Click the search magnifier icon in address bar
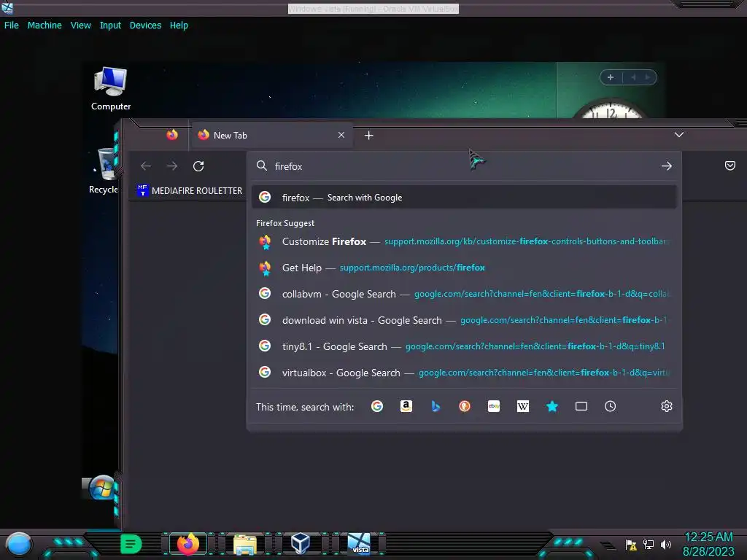 pos(262,166)
